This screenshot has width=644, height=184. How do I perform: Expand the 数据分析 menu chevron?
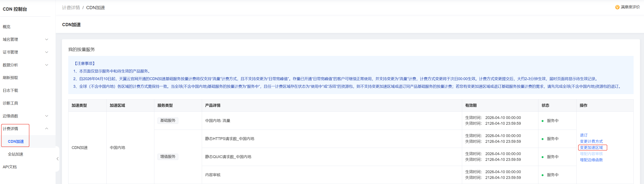tap(46, 65)
